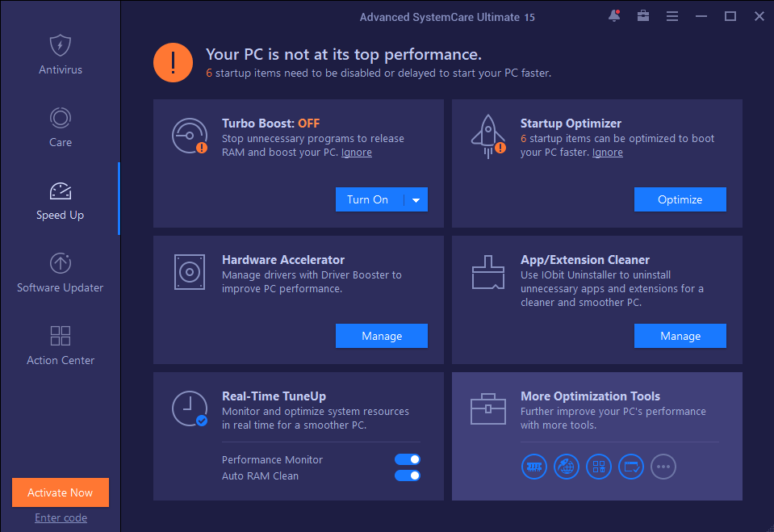Go to the Action Center tab
This screenshot has height=532, width=774.
(61, 346)
